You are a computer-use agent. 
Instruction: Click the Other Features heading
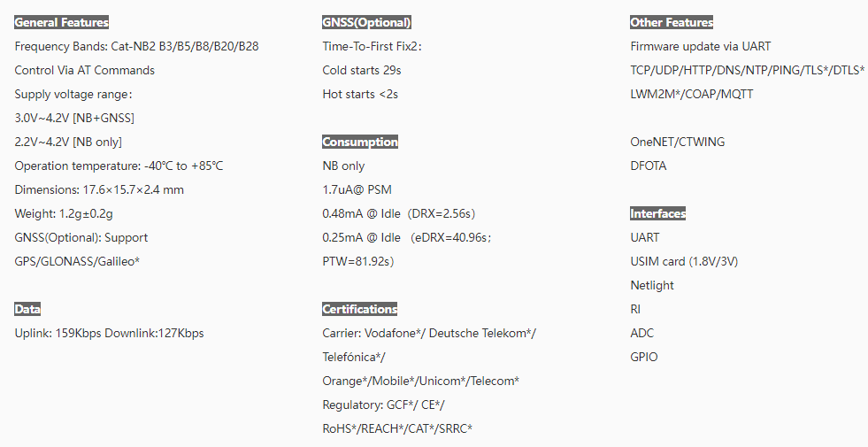(x=672, y=22)
